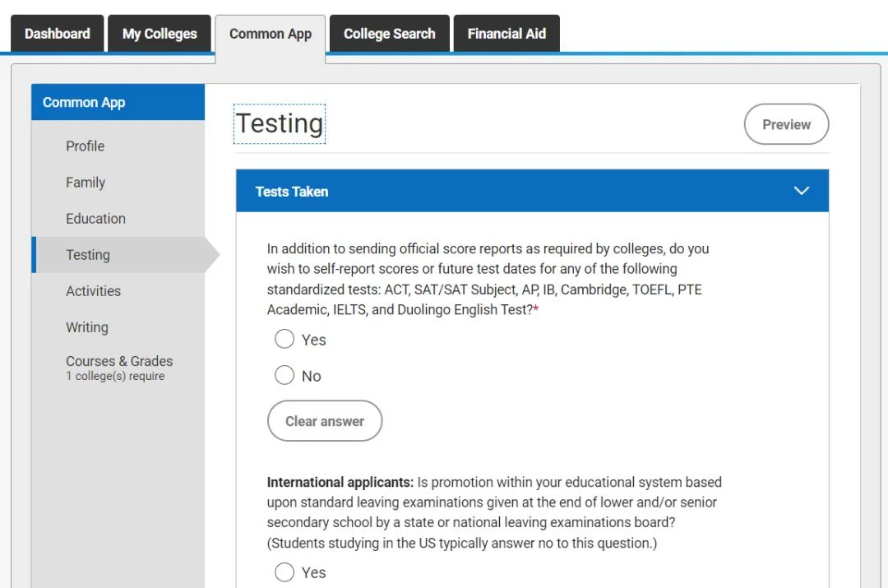Click the Tests Taken section header
Screen dimensions: 888x588
(292, 192)
